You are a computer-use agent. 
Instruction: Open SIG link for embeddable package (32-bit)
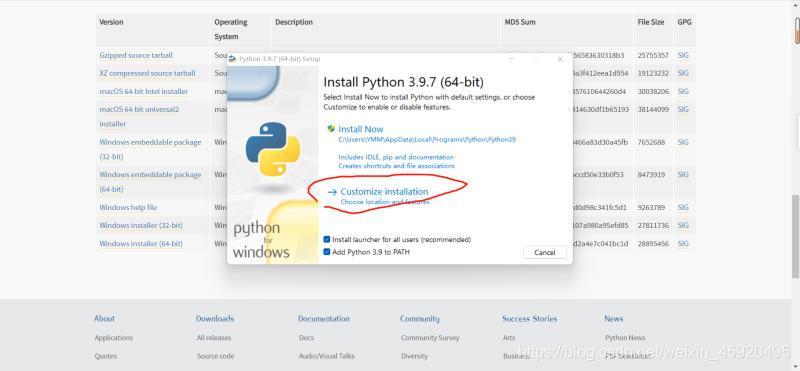[683, 142]
